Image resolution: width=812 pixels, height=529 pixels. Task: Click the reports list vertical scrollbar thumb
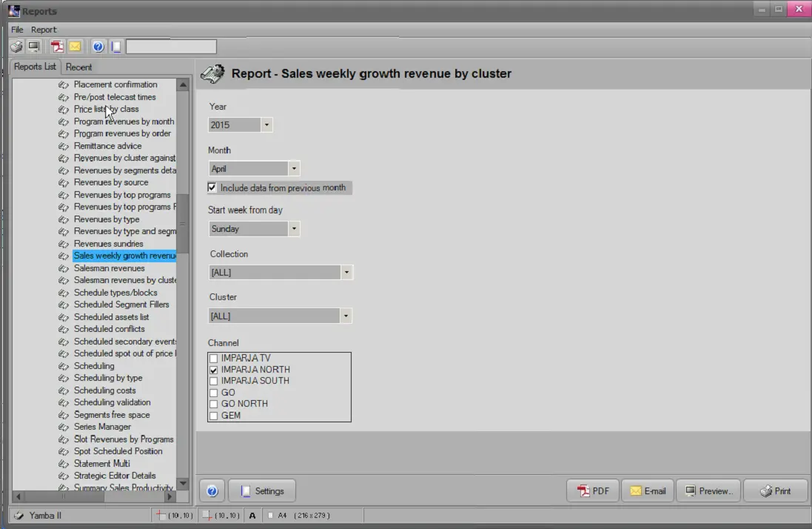183,222
